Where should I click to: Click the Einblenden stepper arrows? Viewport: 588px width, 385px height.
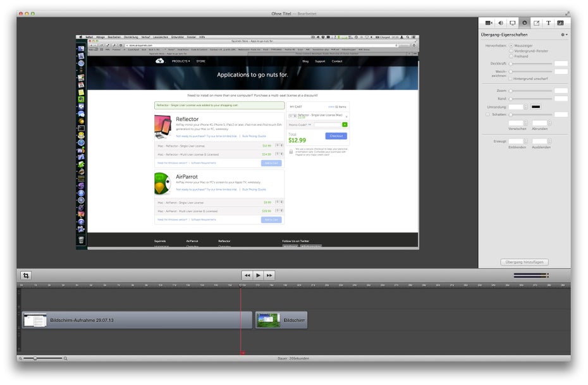[x=526, y=142]
